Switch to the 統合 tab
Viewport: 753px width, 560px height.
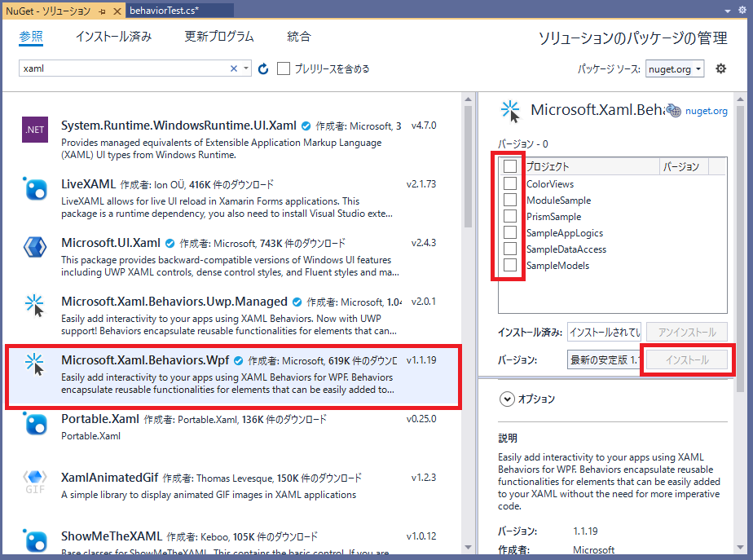[x=299, y=37]
